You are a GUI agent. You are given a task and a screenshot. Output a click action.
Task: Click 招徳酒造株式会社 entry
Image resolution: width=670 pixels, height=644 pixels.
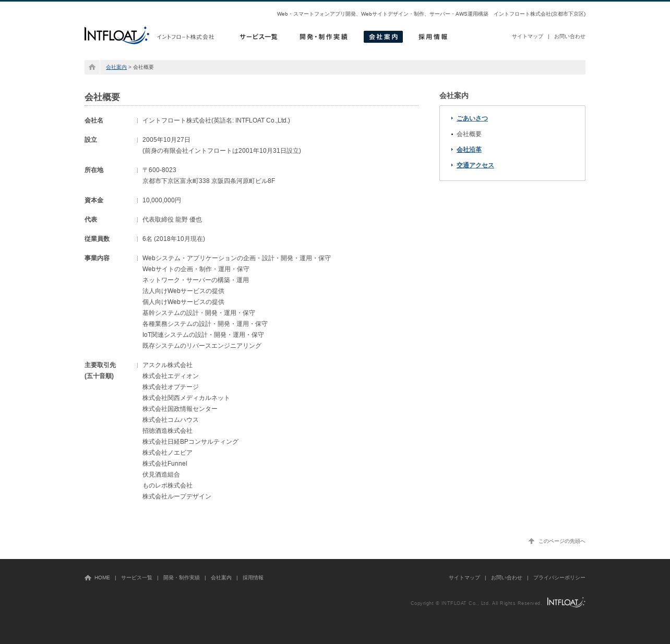167,431
